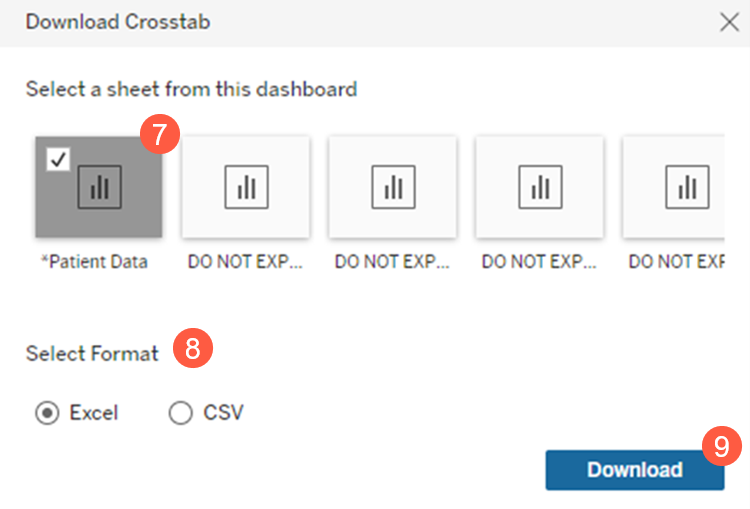Click the Select Format heading
This screenshot has width=750, height=509.
pos(92,353)
